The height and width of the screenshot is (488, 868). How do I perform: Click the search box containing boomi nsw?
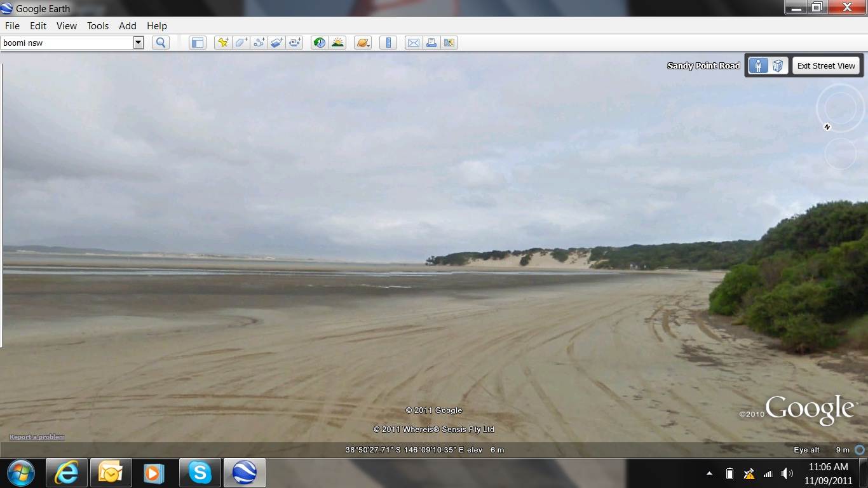pos(67,43)
